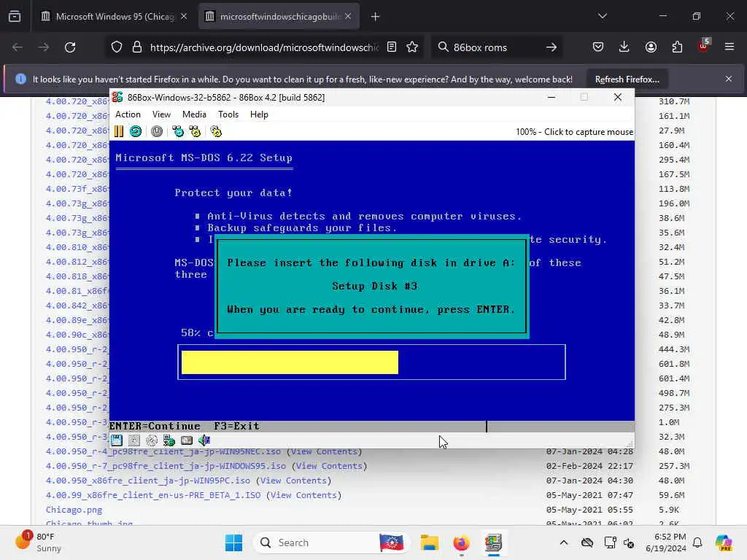This screenshot has height=560, width=747.
Task: Open the Firefox application hamburger menu
Action: (x=729, y=47)
